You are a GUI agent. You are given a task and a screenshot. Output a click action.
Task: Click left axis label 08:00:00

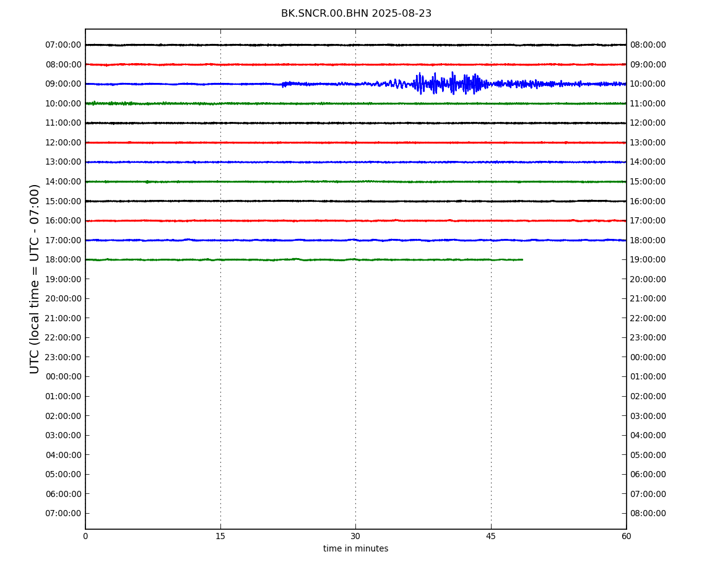pos(64,64)
